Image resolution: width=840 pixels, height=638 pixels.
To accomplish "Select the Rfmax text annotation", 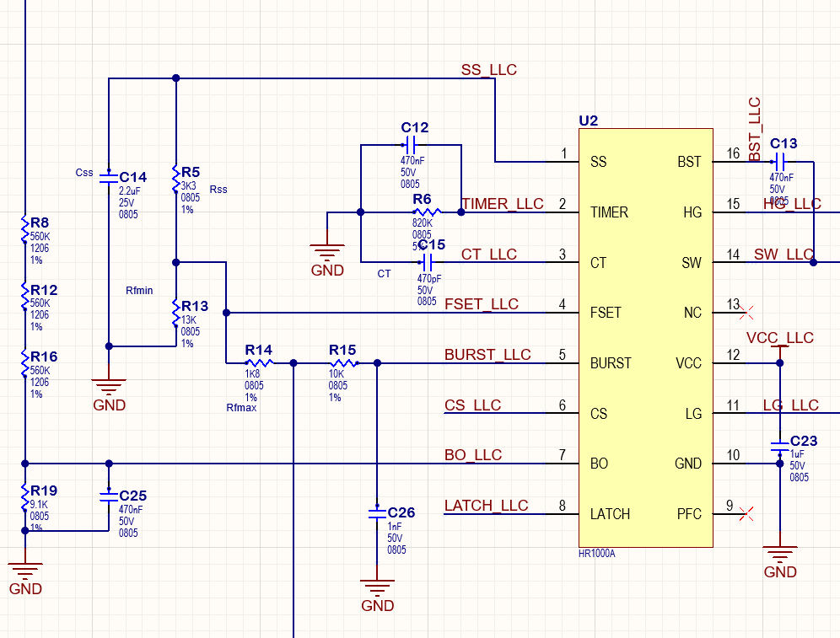I will 241,408.
